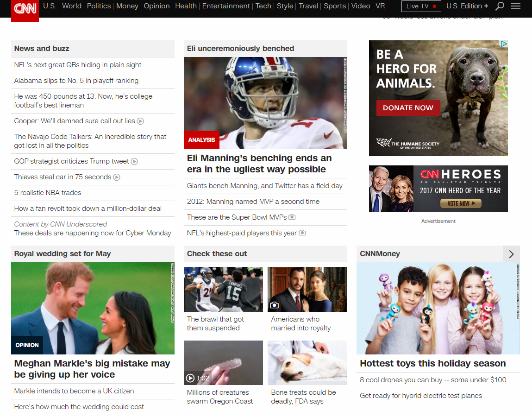
Task: Click the Live TV button
Action: tap(421, 6)
